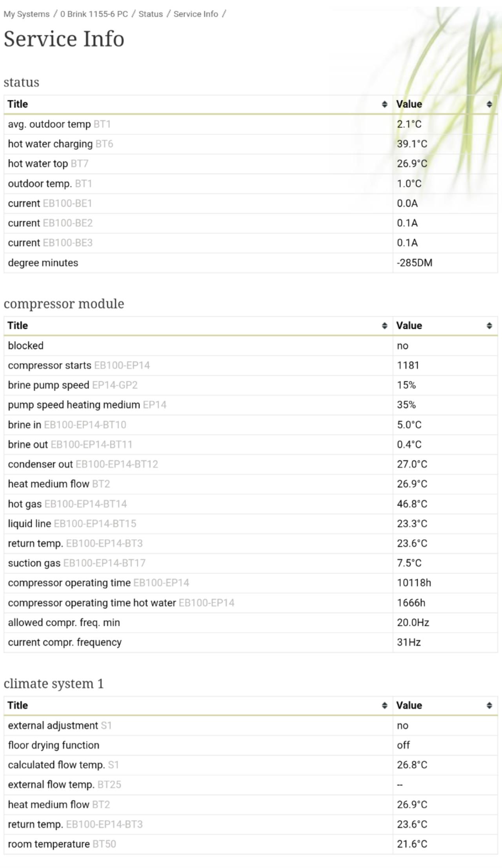Navigate to Status breadcrumb
Screen dimensions: 502x868
point(151,14)
